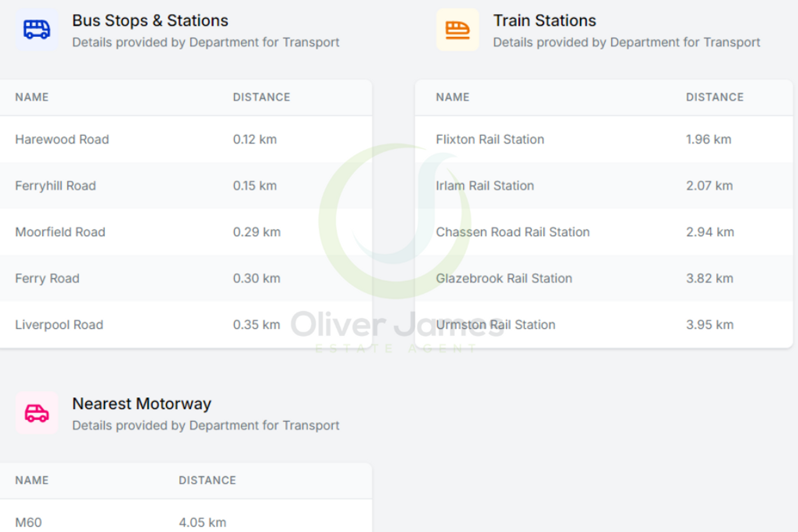Click the 0.30 km distance value
The width and height of the screenshot is (798, 532).
pyautogui.click(x=257, y=278)
